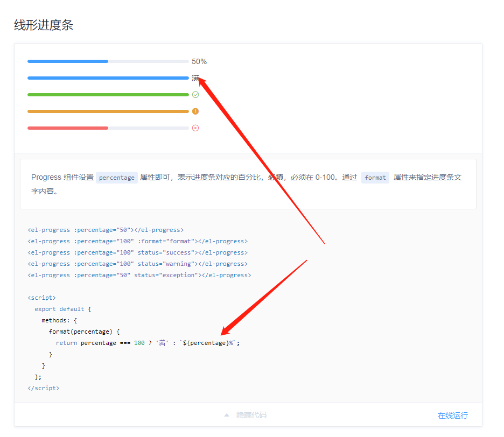504x437 pixels.
Task: Click the red exception cross icon
Action: tap(195, 128)
